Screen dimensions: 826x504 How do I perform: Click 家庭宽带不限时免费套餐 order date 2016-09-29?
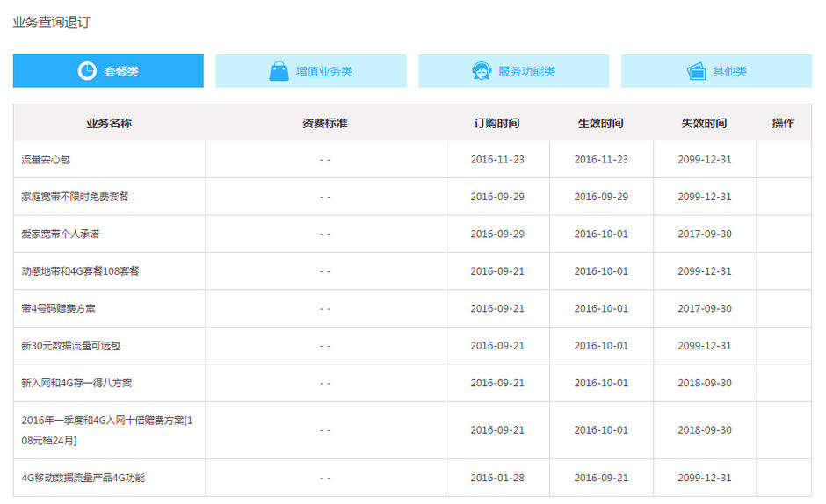pyautogui.click(x=497, y=197)
